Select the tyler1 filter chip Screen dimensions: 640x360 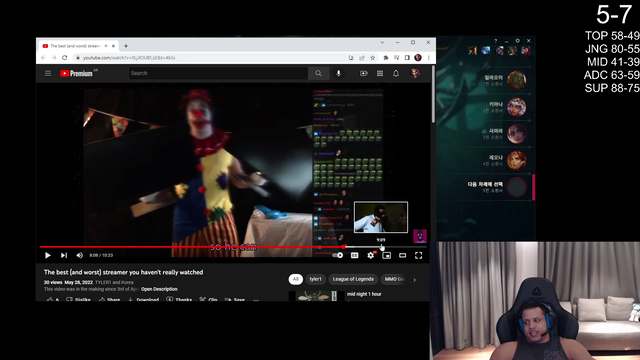coord(316,279)
